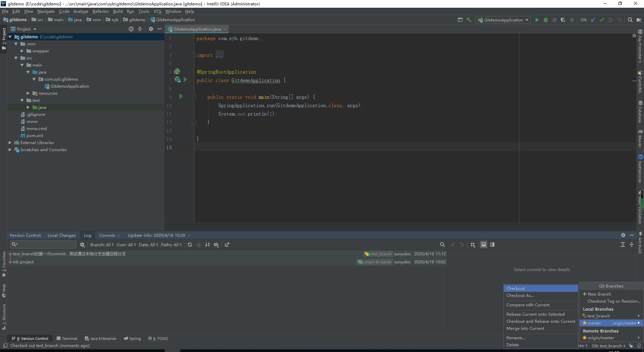This screenshot has height=352, width=644.
Task: Toggle the Show Details layout button
Action: [x=484, y=245]
